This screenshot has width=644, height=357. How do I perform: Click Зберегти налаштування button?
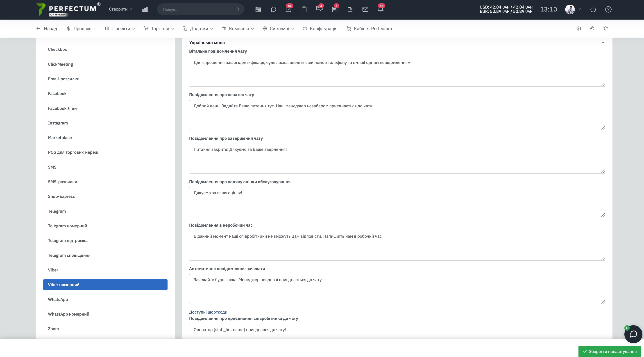(610, 351)
